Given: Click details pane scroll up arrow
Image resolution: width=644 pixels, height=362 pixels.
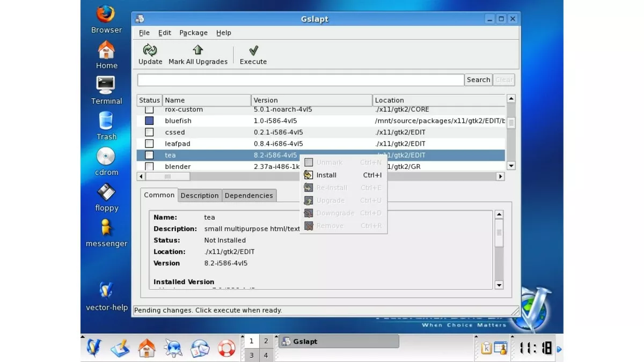Looking at the screenshot, I should pos(499,215).
